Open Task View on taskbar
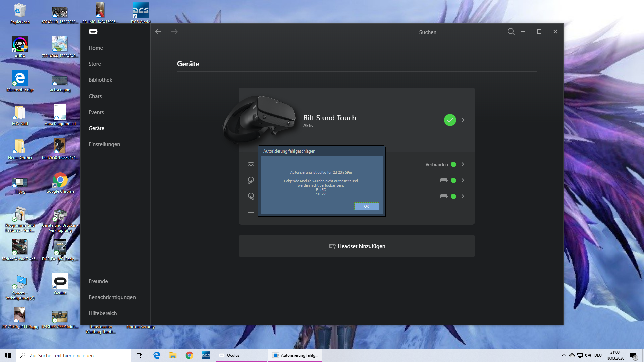The width and height of the screenshot is (644, 362). click(x=140, y=355)
